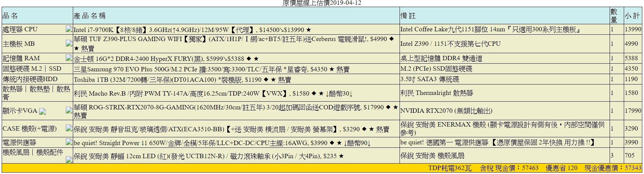Click the graphics card subtotal 17990
The image size is (644, 174).
pyautogui.click(x=633, y=111)
